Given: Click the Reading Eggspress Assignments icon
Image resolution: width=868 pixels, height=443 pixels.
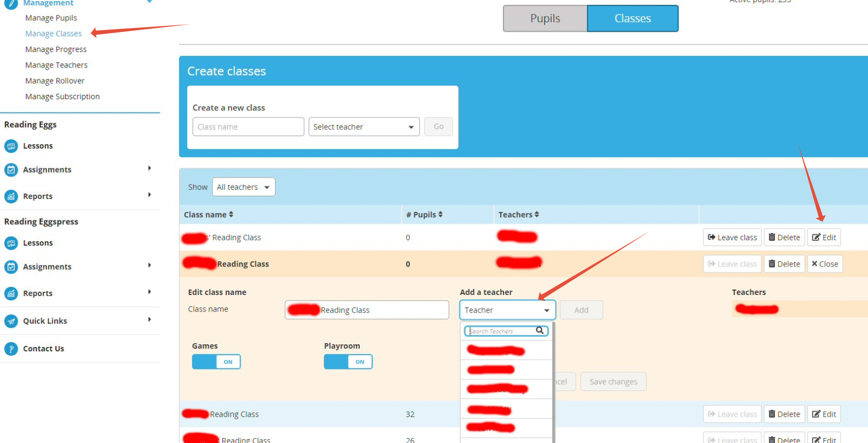Looking at the screenshot, I should click(11, 267).
